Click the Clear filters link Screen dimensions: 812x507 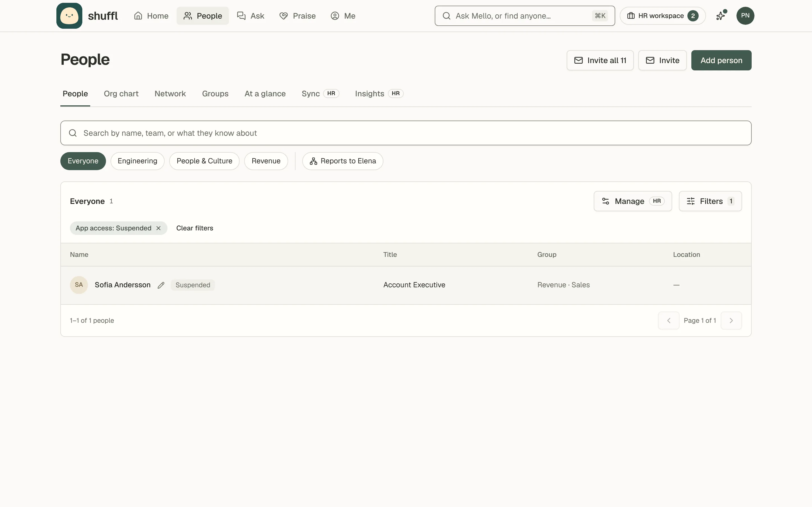point(195,228)
